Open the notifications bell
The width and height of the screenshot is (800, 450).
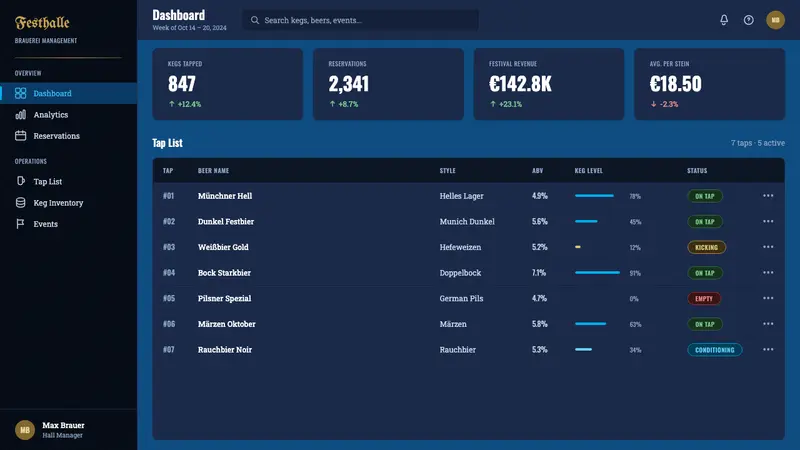pos(723,20)
